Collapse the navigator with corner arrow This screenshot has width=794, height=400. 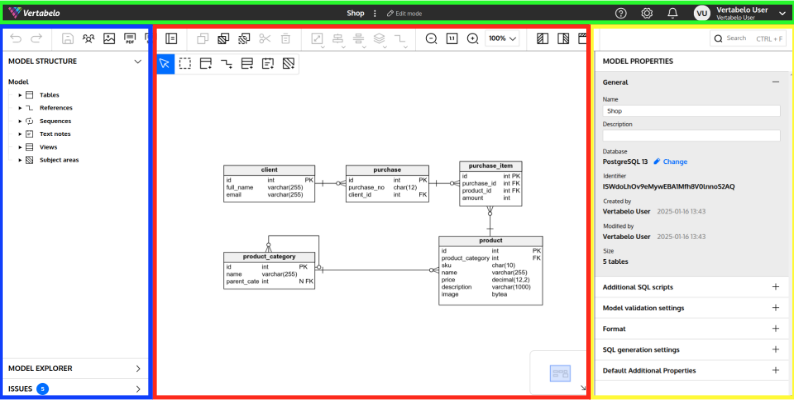tap(583, 388)
